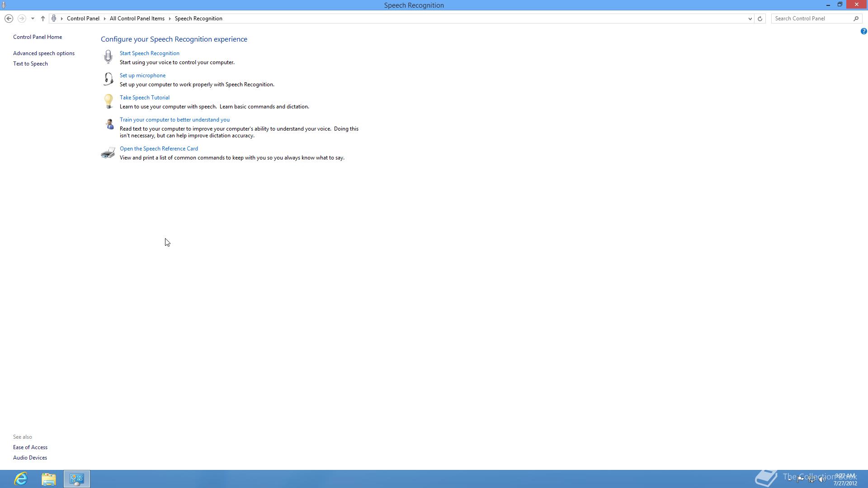Click the search magnifier icon
This screenshot has width=868, height=488.
(x=856, y=19)
